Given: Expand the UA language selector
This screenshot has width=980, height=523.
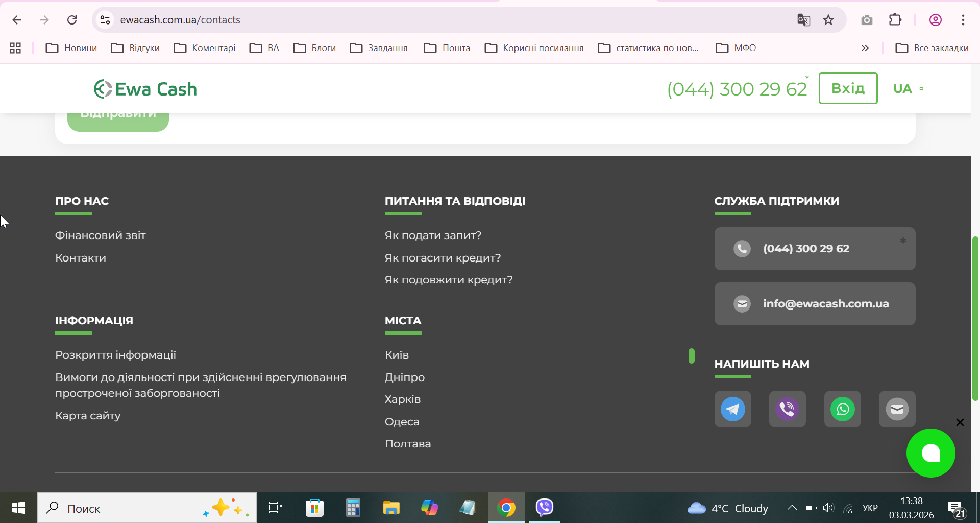Looking at the screenshot, I should 908,89.
